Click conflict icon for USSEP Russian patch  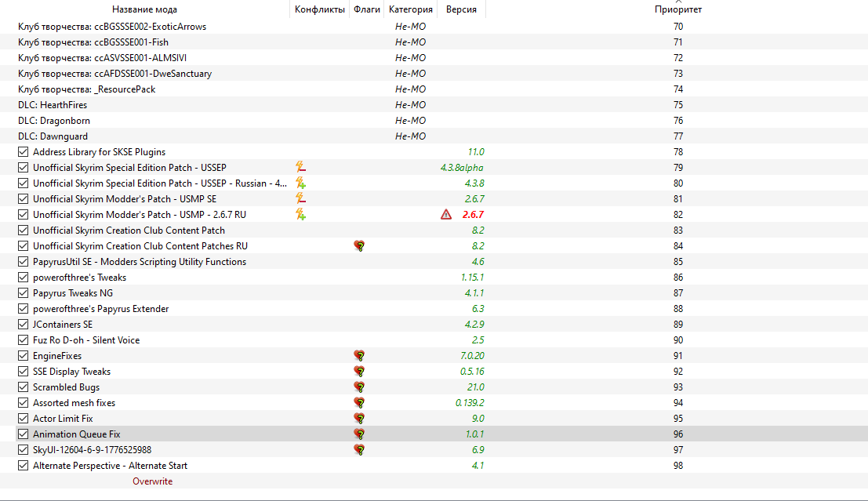(300, 183)
